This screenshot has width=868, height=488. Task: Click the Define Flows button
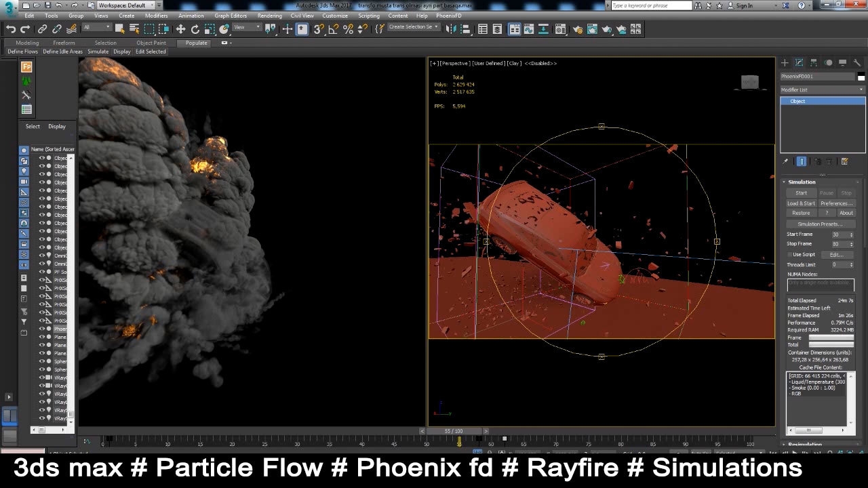click(22, 52)
